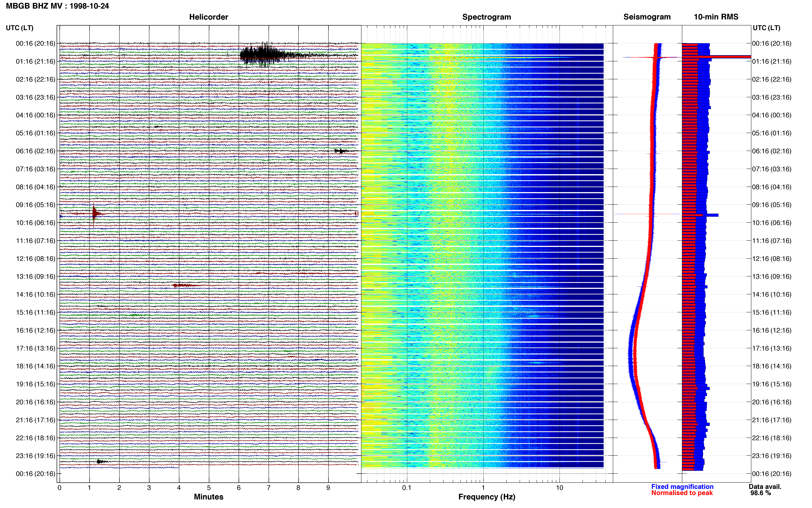Click the '0' tick on the minutes axis
This screenshot has height=508, width=812.
[x=59, y=488]
